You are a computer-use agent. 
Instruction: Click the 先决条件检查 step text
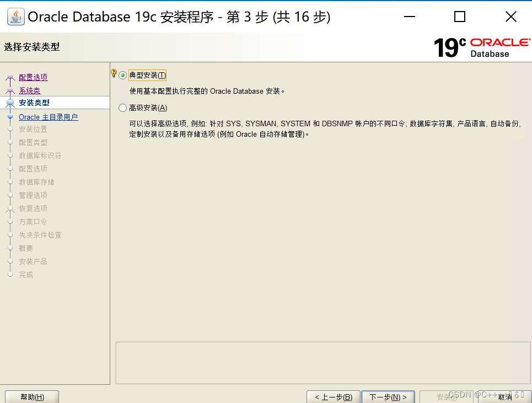point(40,235)
